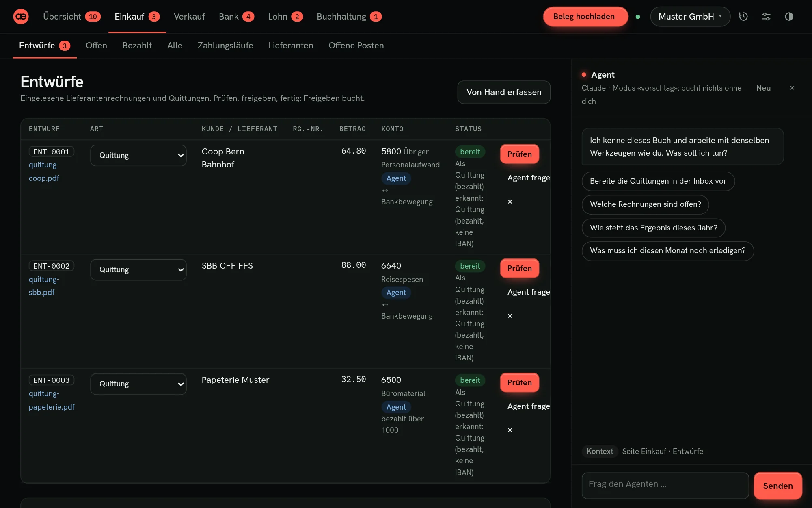The height and width of the screenshot is (508, 812).
Task: Click Agent fragen for ENT-0001
Action: (x=529, y=178)
